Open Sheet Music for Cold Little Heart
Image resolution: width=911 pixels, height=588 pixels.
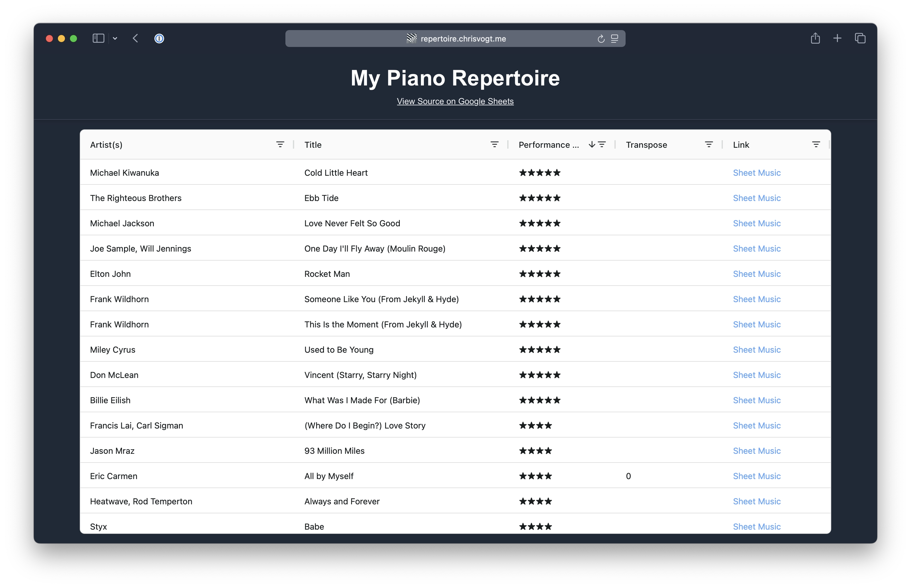point(757,173)
